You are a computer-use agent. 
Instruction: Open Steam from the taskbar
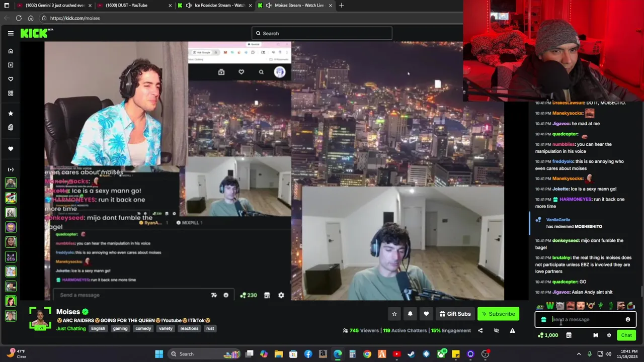click(412, 354)
